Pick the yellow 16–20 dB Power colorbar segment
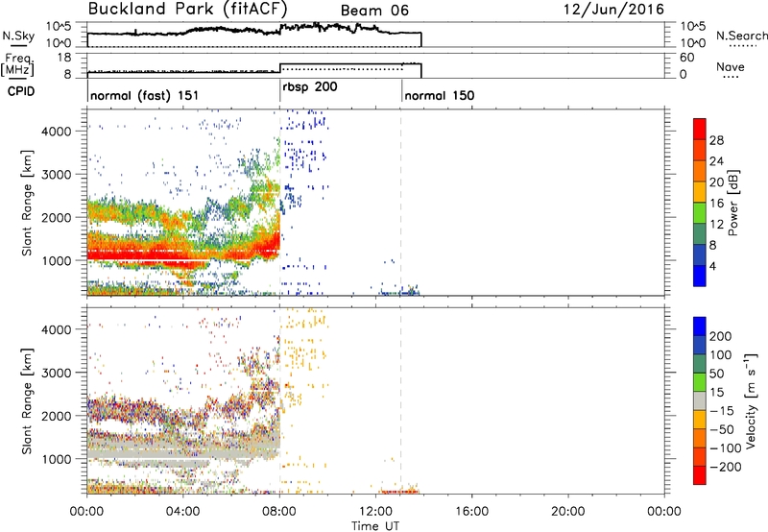Image resolution: width=768 pixels, height=532 pixels. tap(700, 192)
